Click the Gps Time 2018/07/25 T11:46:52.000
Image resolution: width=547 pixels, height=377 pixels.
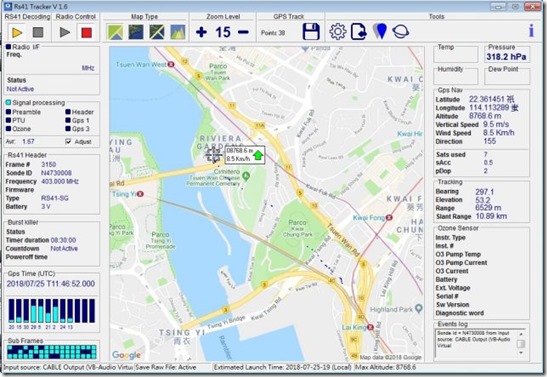coord(51,284)
